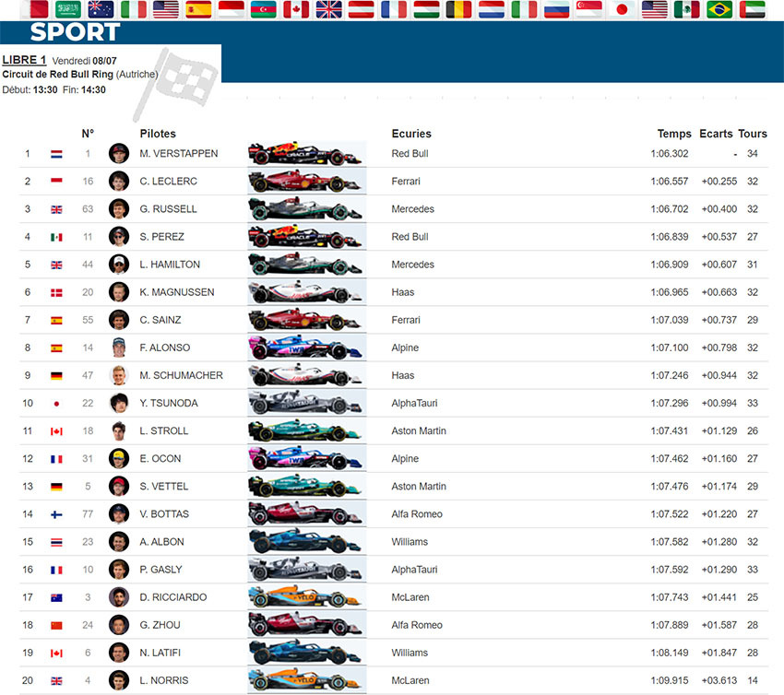The width and height of the screenshot is (784, 695).
Task: Open the LIBRE 1 session link
Action: click(24, 60)
